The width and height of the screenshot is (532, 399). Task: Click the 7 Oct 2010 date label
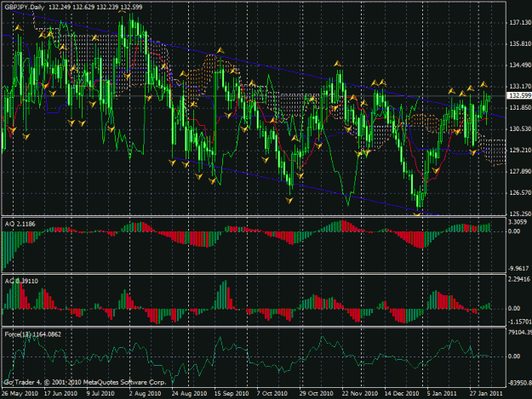pyautogui.click(x=272, y=394)
